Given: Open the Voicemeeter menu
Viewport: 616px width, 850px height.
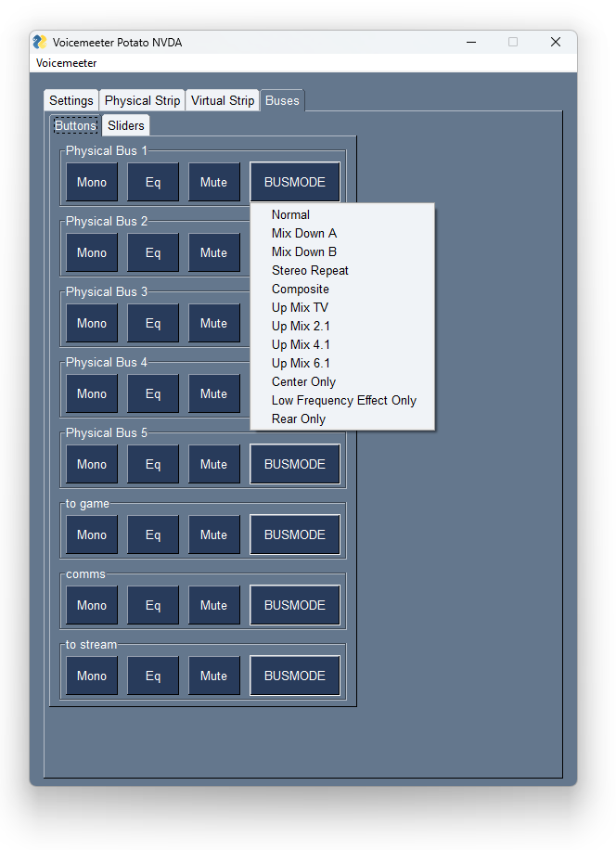Looking at the screenshot, I should click(66, 63).
